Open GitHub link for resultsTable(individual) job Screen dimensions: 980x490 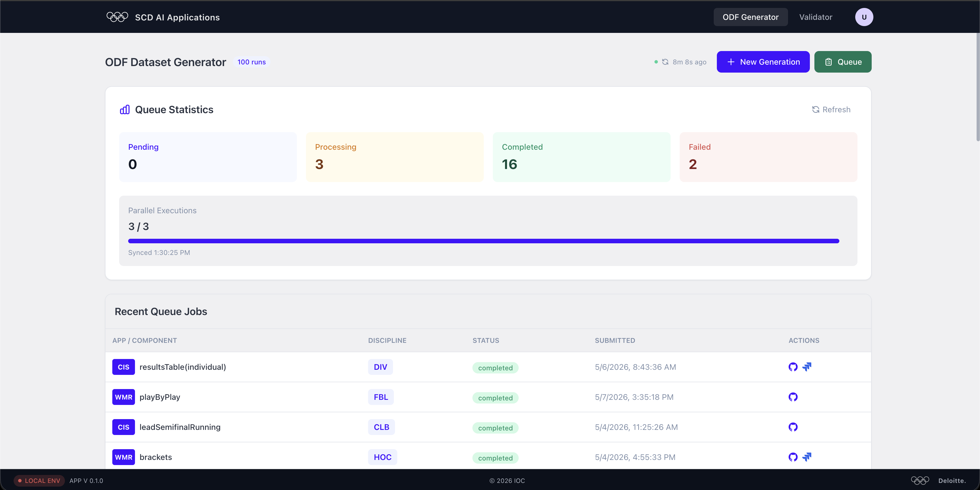(793, 367)
